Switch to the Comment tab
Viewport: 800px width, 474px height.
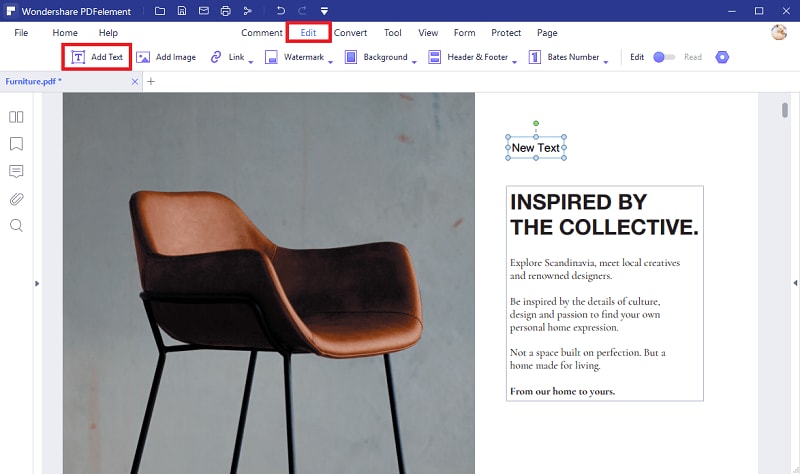point(262,33)
